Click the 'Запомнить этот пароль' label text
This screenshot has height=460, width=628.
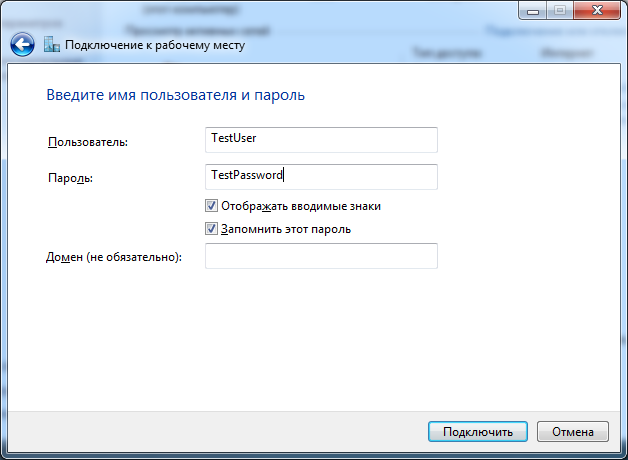[285, 229]
